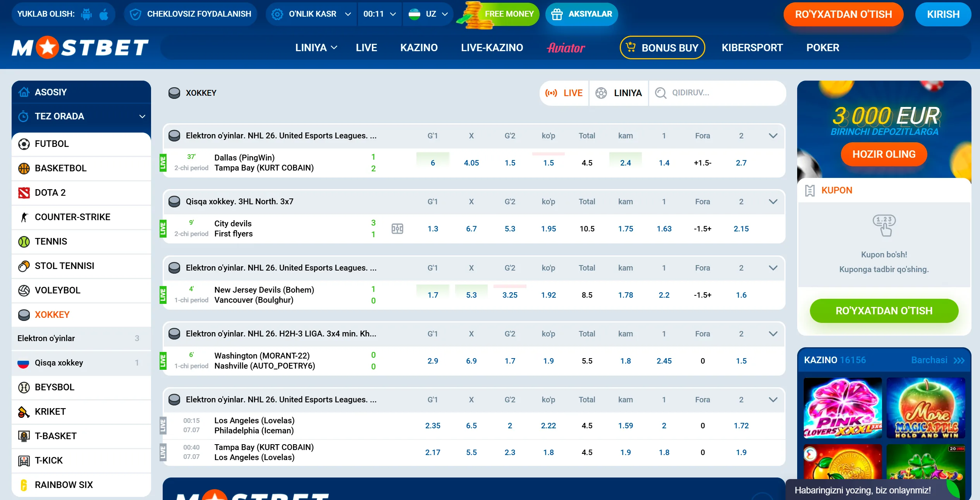Open the UZ language dropdown

pos(428,14)
